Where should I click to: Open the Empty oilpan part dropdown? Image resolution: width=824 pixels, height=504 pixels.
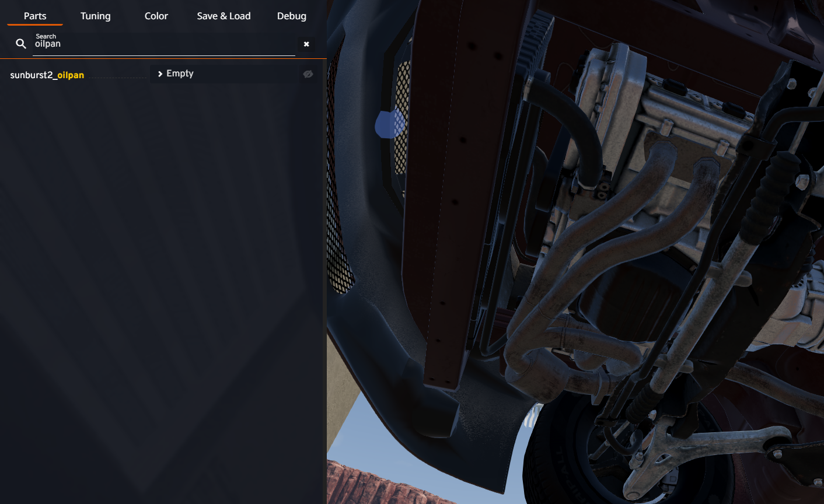click(x=225, y=73)
